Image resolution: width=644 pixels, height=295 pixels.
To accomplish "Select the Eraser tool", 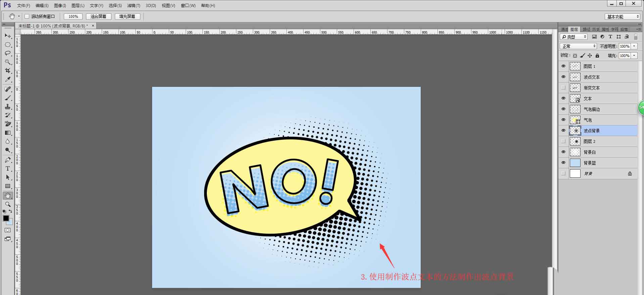I will click(8, 124).
